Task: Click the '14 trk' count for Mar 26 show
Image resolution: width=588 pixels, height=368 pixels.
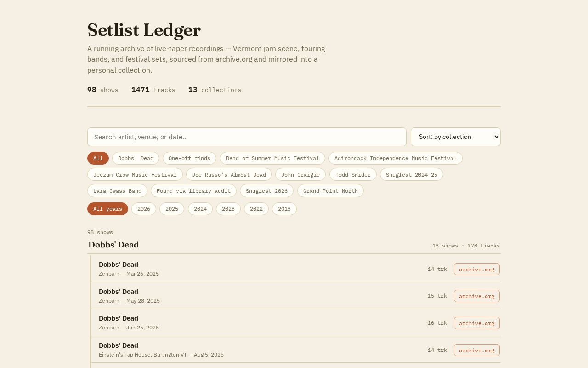Action: click(437, 269)
